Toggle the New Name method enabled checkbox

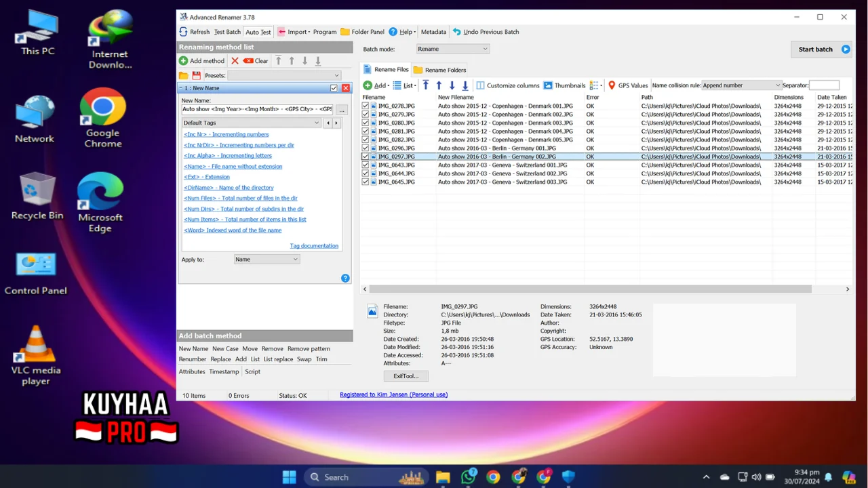coord(334,88)
